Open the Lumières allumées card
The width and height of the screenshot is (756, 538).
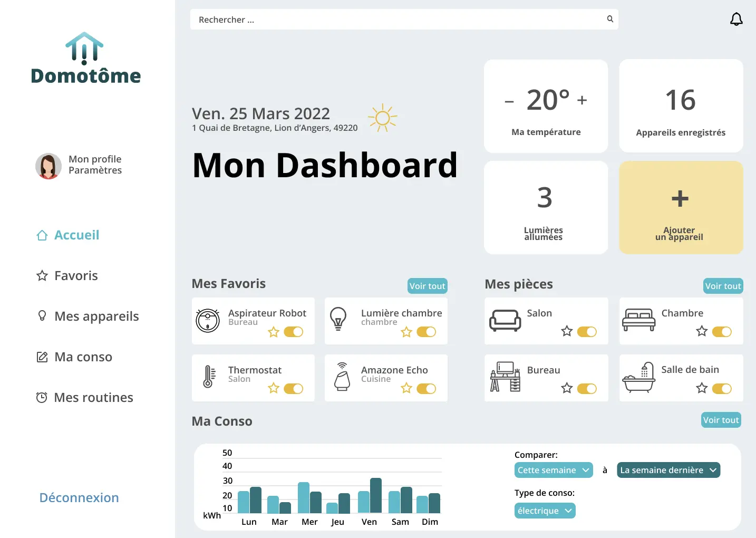[546, 207]
